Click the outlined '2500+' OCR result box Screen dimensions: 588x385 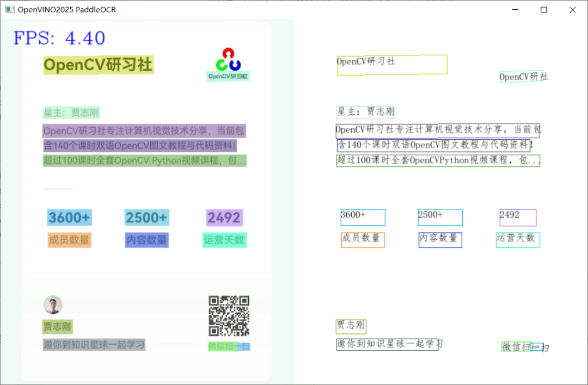point(440,217)
